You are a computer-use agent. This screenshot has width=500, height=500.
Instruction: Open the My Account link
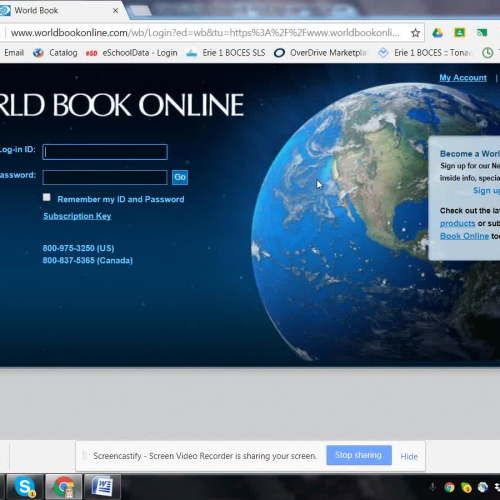[463, 78]
